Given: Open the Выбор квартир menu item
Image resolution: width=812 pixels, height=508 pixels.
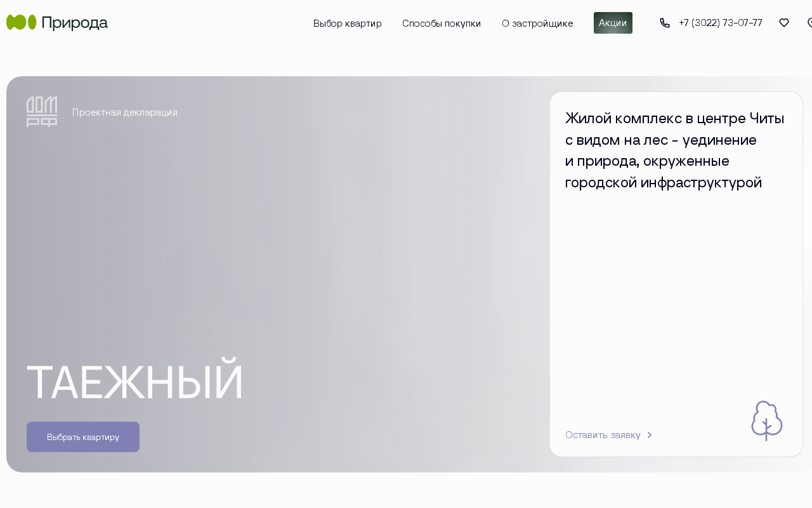Looking at the screenshot, I should tap(348, 23).
